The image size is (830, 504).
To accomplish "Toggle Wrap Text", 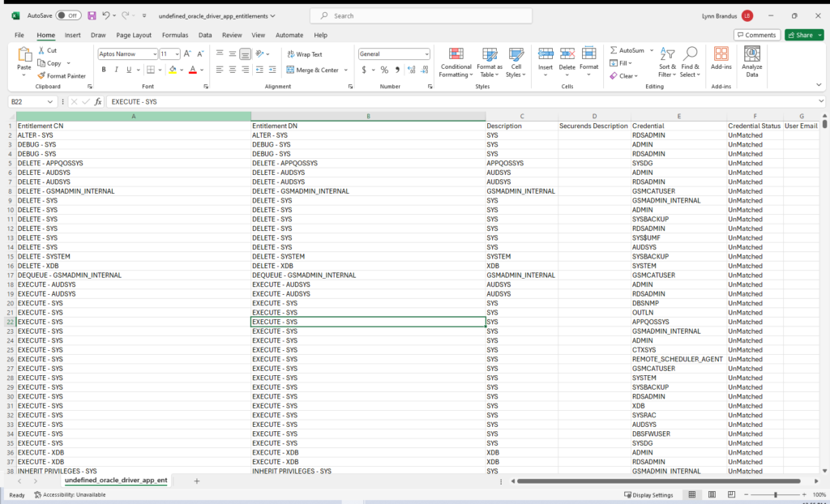I will pyautogui.click(x=305, y=54).
